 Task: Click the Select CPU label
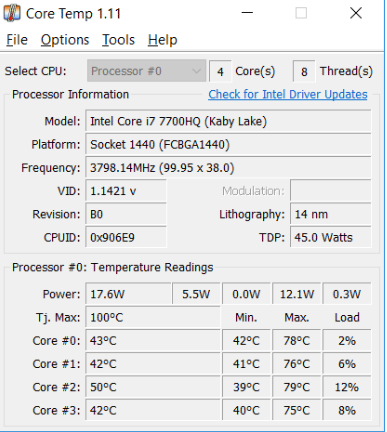(x=36, y=71)
